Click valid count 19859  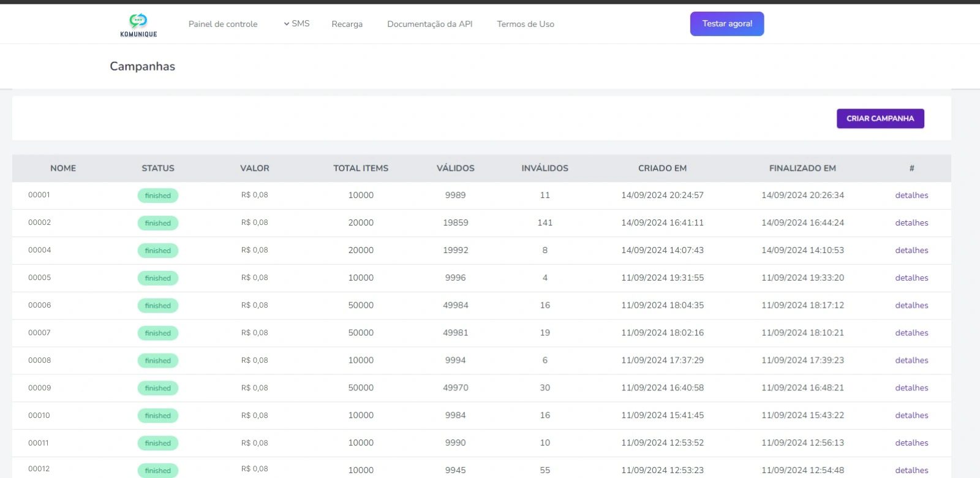456,222
